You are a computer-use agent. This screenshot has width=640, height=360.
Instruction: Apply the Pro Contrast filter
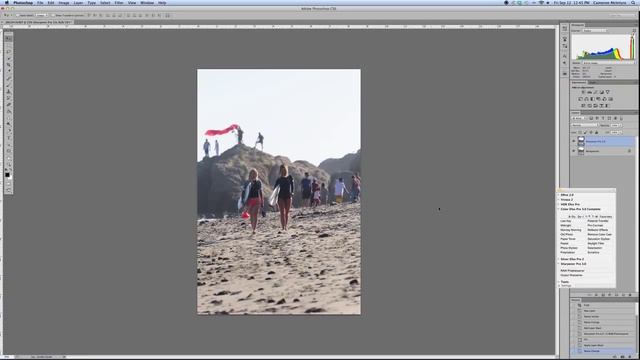coord(595,225)
